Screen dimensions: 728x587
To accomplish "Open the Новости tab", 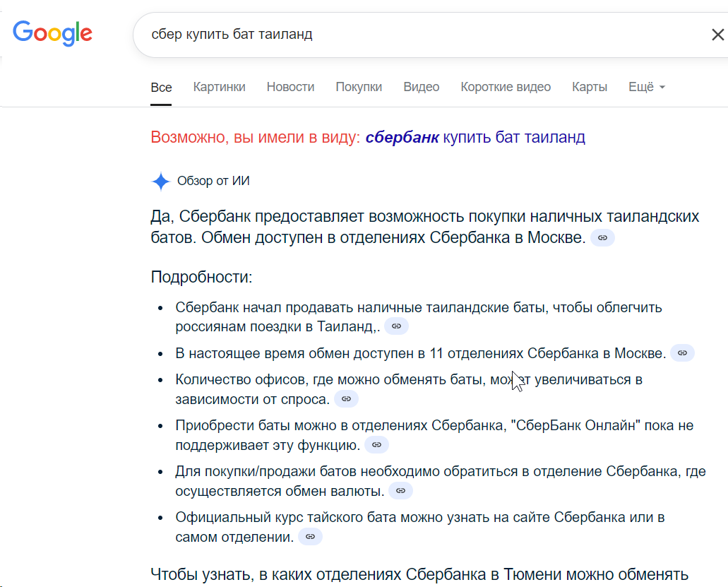I will (x=290, y=87).
